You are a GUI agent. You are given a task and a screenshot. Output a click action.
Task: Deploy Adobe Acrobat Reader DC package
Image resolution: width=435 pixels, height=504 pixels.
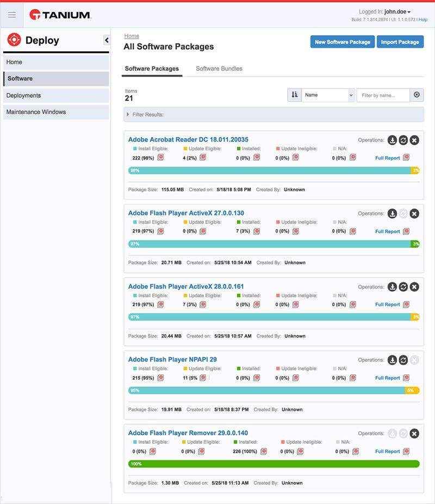coord(392,140)
